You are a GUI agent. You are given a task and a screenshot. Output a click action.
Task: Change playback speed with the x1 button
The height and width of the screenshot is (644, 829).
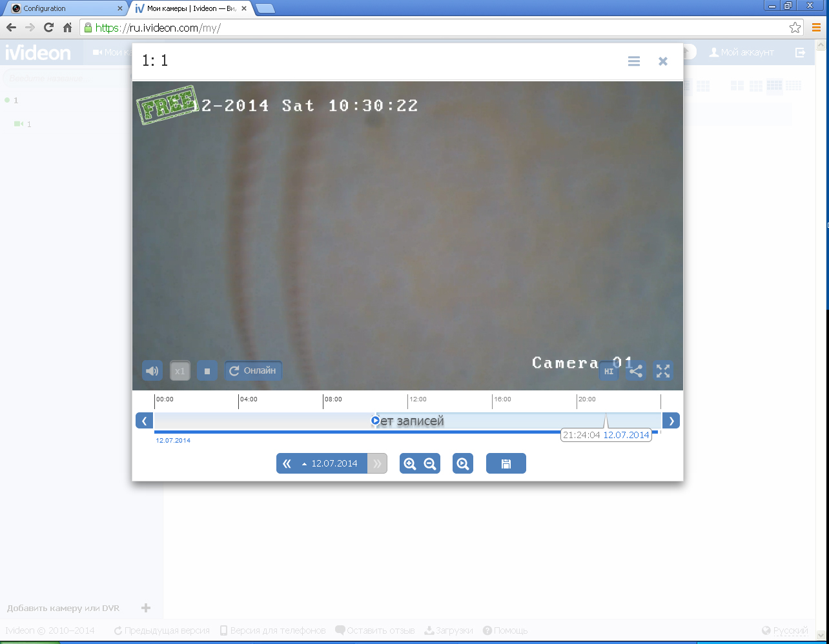(180, 371)
